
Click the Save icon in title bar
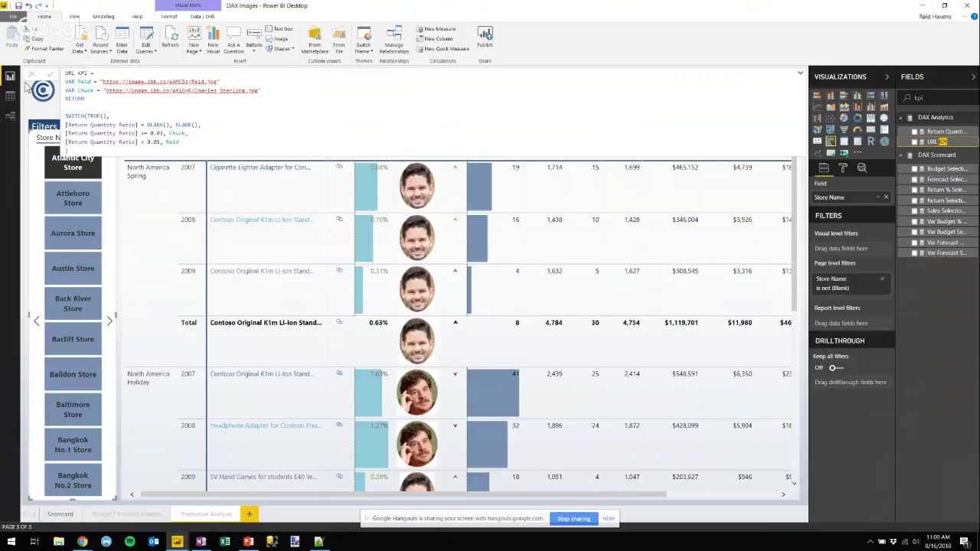tap(18, 5)
